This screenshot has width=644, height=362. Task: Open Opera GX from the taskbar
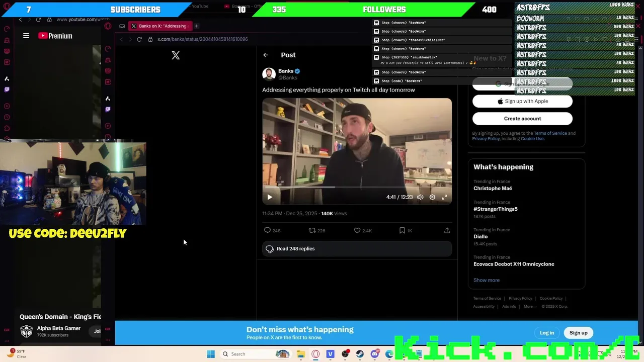pyautogui.click(x=315, y=354)
